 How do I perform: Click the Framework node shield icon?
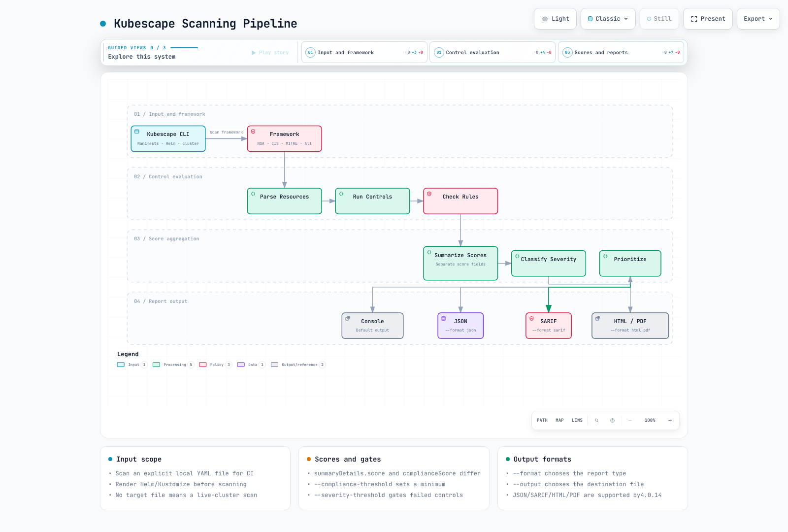253,132
